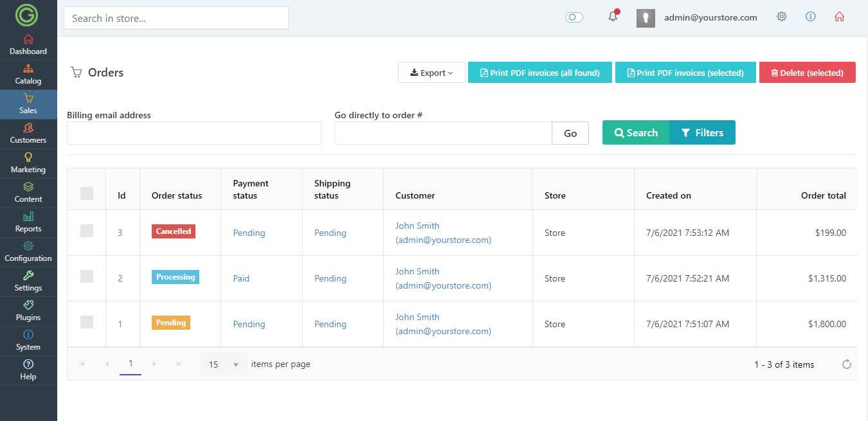
Task: Open the items per page dropdown
Action: pyautogui.click(x=224, y=364)
